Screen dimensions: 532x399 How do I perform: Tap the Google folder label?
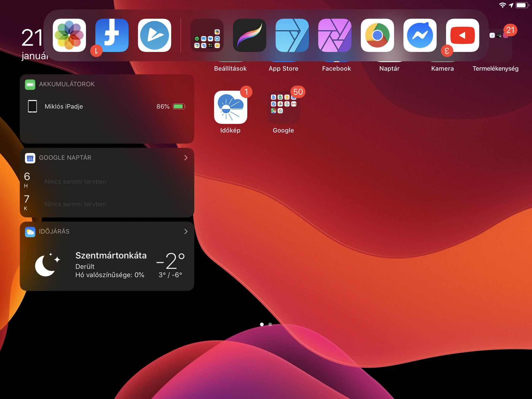pos(283,130)
